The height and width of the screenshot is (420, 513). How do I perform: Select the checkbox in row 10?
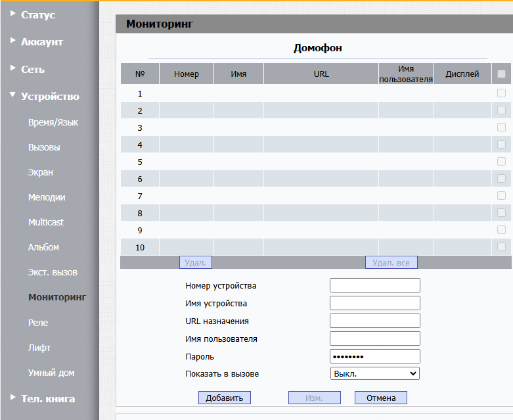(501, 247)
